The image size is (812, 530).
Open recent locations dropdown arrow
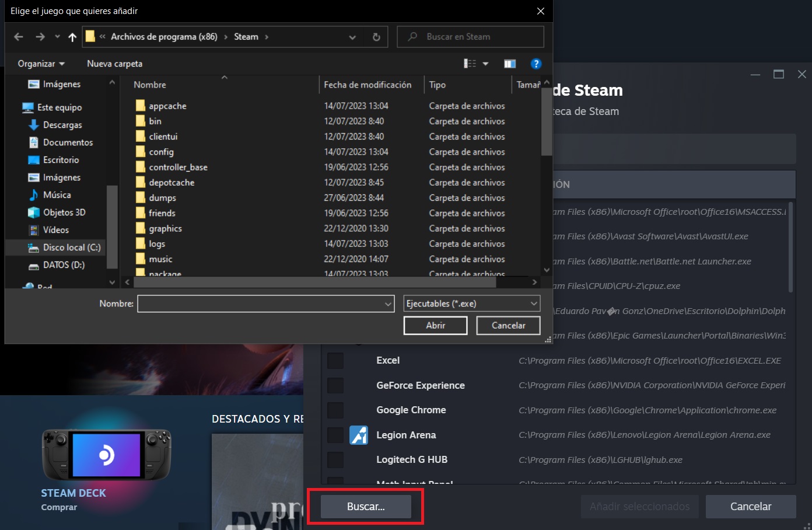point(57,37)
